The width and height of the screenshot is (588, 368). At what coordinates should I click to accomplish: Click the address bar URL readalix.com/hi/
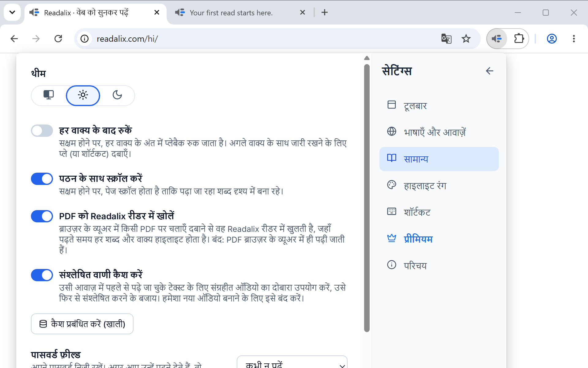(x=127, y=39)
